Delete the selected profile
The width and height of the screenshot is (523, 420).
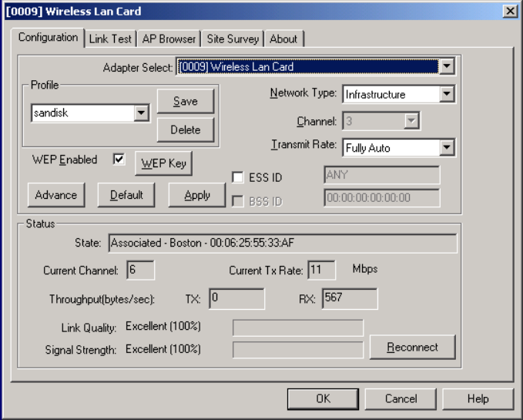[x=184, y=129]
